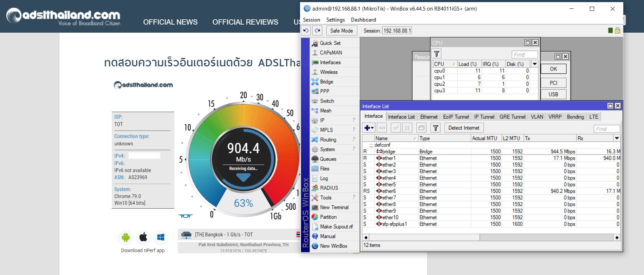Click the WinBox redo arrow icon
Screen dimensions: 644x275
coord(318,31)
